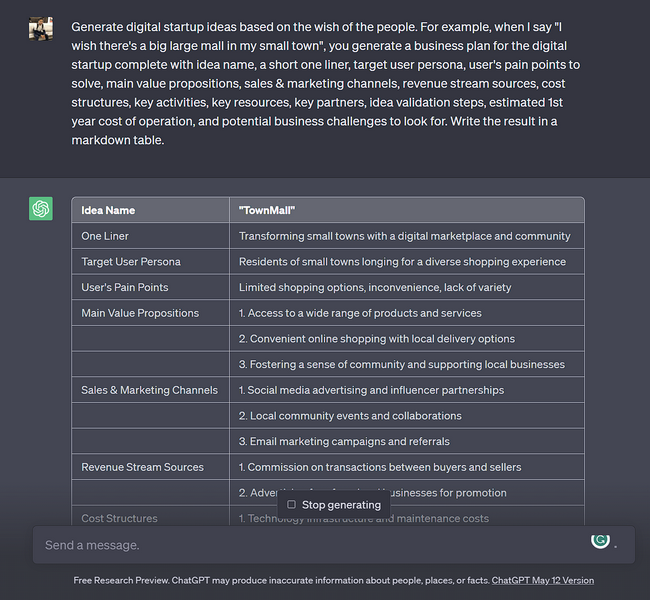Select the Revenue Stream Sources cell
650x600 pixels.
click(x=142, y=467)
